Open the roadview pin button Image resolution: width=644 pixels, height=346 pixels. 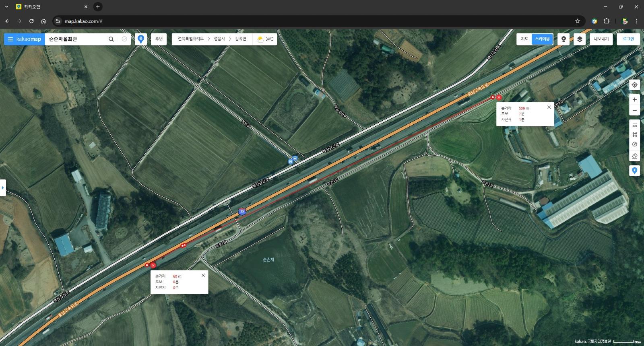(563, 39)
